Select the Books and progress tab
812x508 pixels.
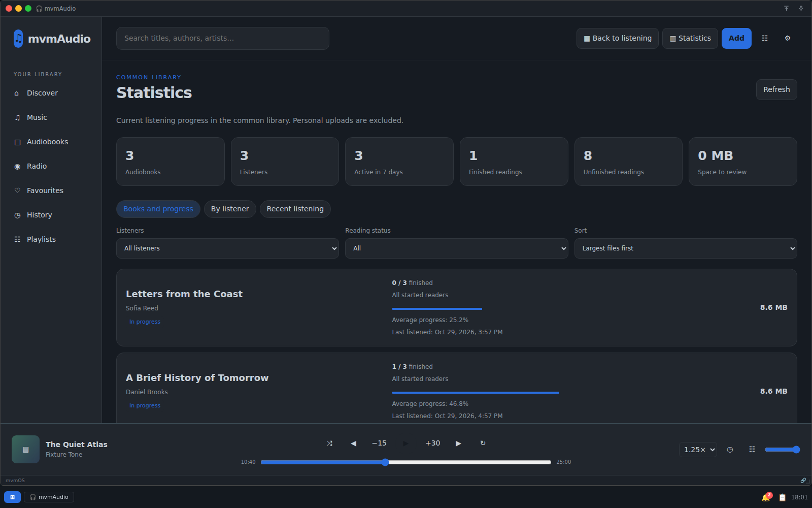[158, 209]
